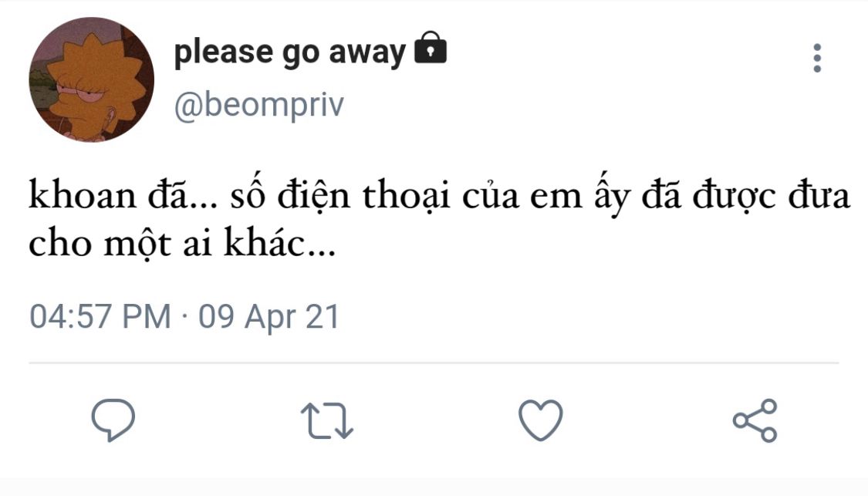Tap the share icon below the tweet
The width and height of the screenshot is (868, 496).
coord(755,420)
